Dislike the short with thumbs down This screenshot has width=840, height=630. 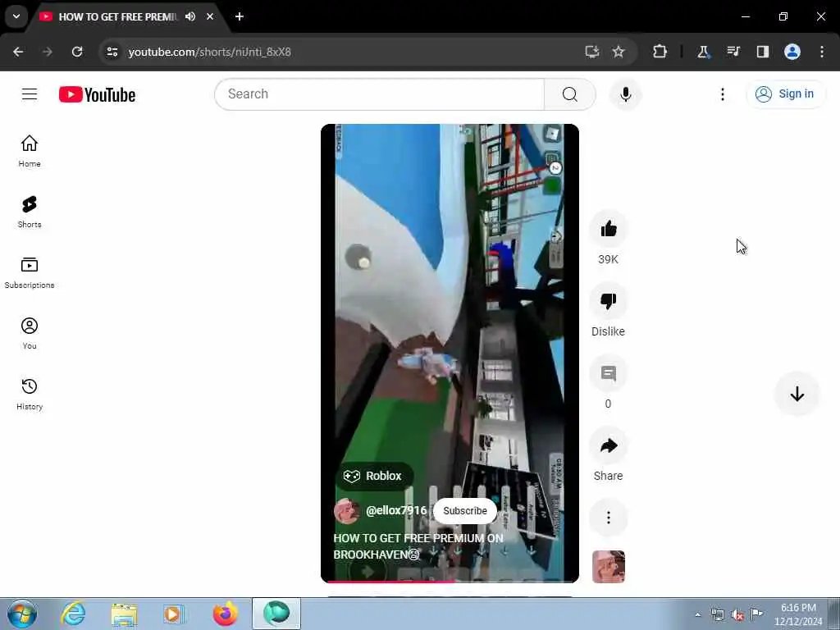(x=608, y=301)
